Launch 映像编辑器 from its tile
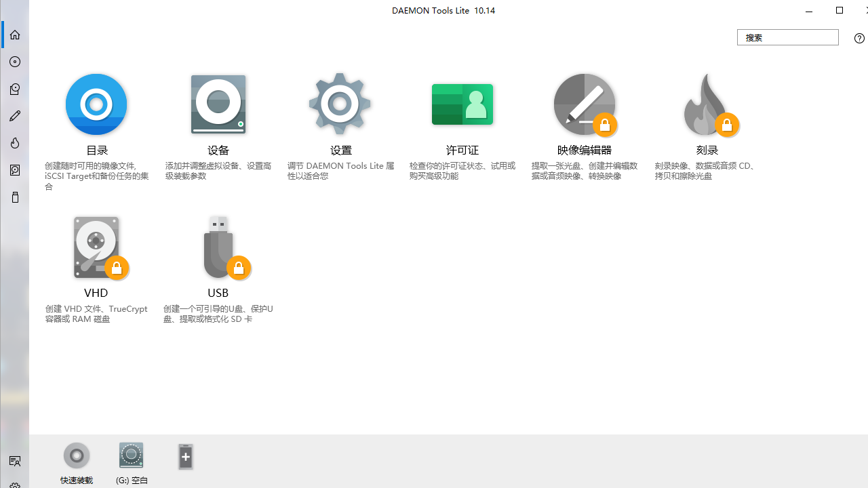This screenshot has height=488, width=868. [x=584, y=104]
